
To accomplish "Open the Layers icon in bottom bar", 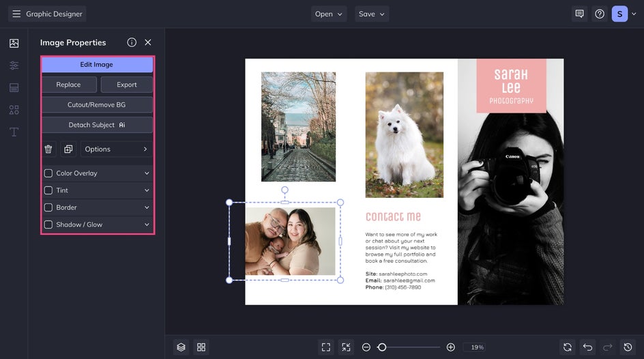I will click(181, 347).
